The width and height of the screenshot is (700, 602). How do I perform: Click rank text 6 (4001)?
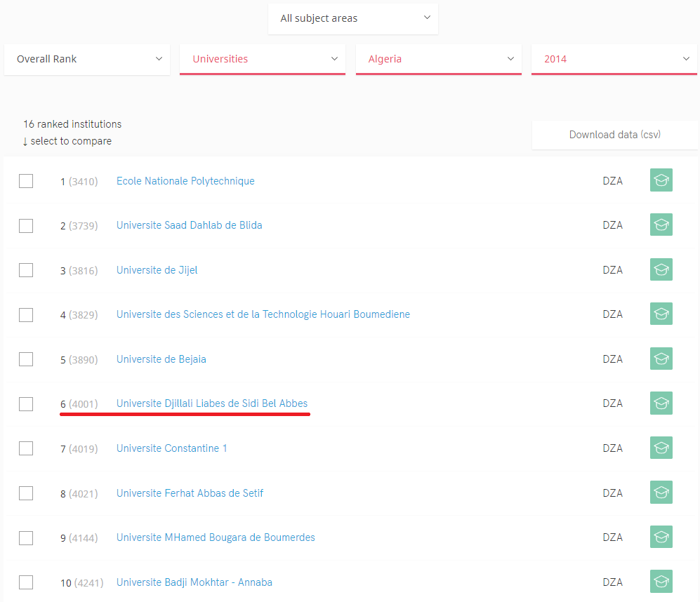pos(79,404)
